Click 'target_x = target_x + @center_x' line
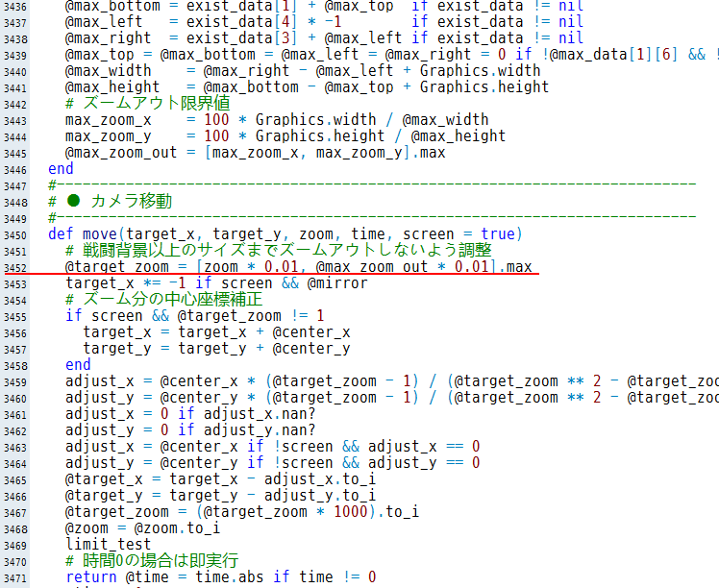719x588 pixels. (216, 332)
